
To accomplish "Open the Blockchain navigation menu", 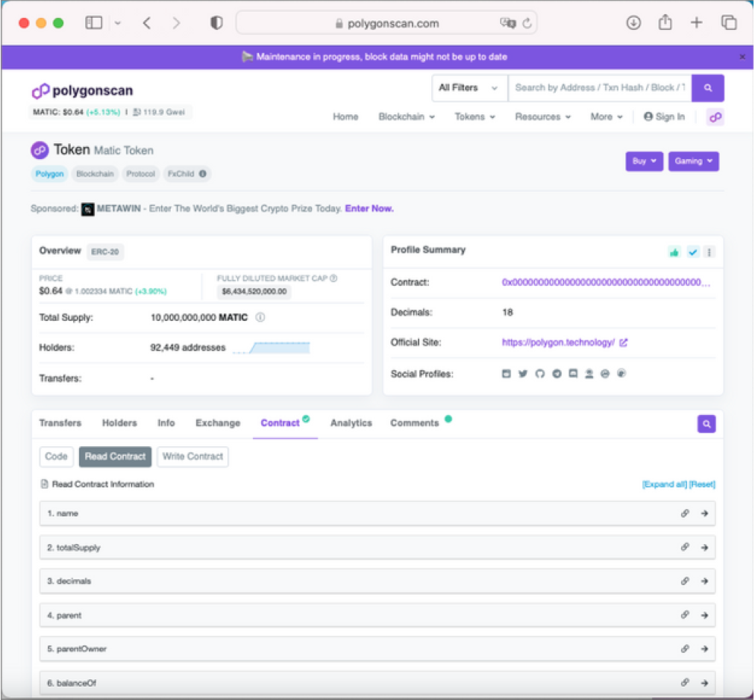I will [407, 117].
